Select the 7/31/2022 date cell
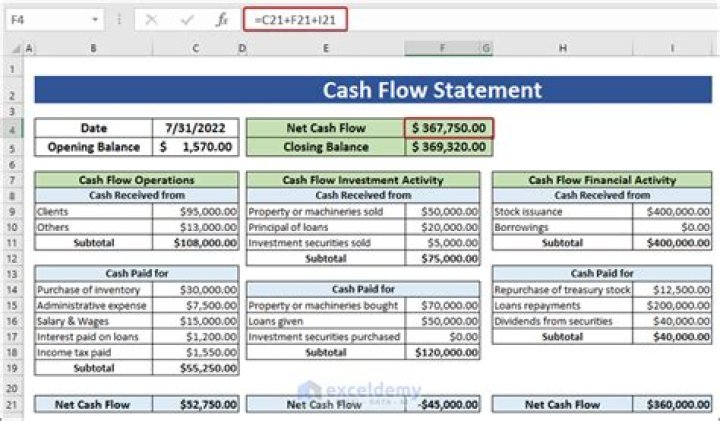Viewport: 720px width, 421px height. 196,128
